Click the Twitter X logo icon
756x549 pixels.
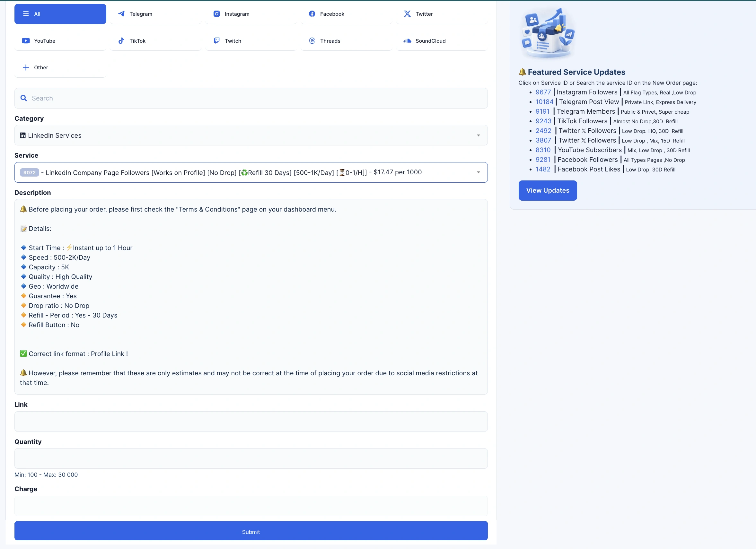pyautogui.click(x=407, y=14)
